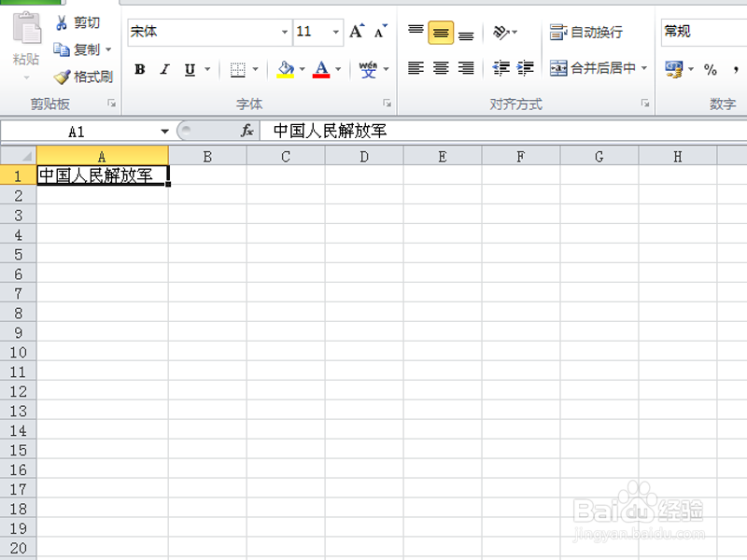Decrease indent icon
Viewport: 747px width, 560px height.
(x=500, y=68)
